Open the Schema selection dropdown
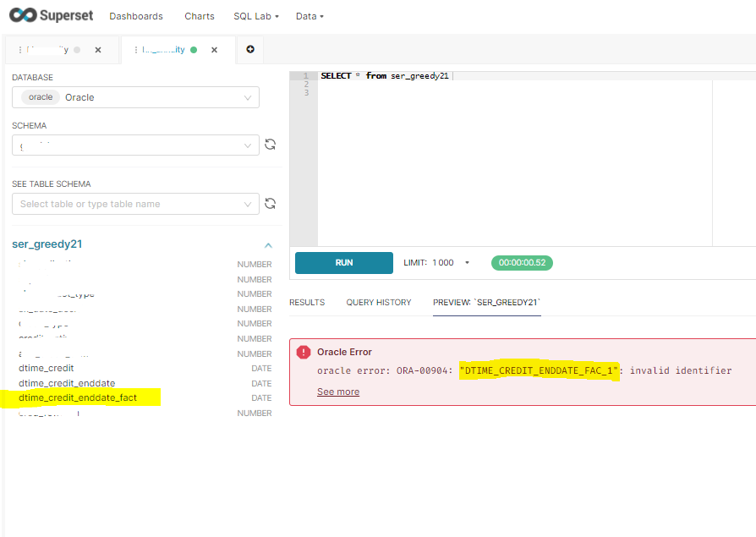Viewport: 756px width, 537px height. click(x=135, y=145)
